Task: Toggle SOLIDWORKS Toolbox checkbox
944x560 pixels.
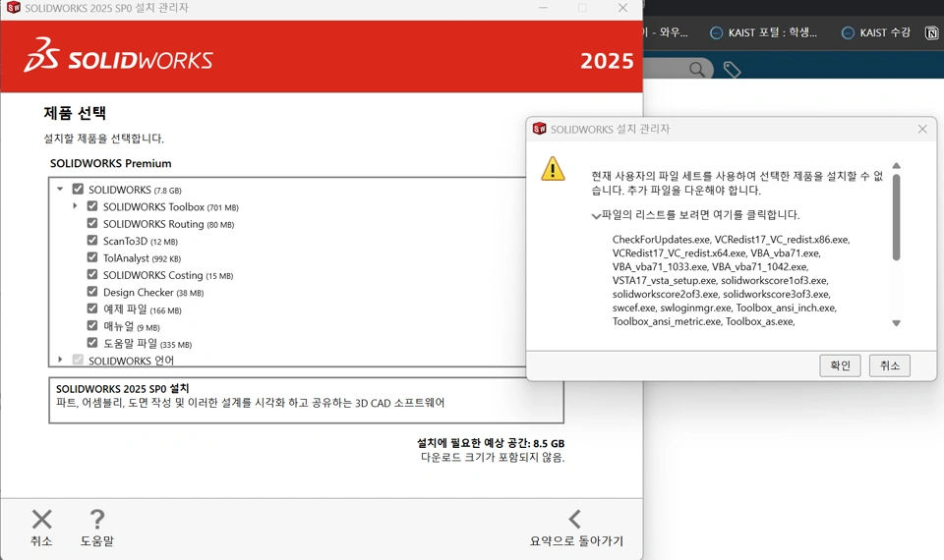Action: pyautogui.click(x=92, y=205)
